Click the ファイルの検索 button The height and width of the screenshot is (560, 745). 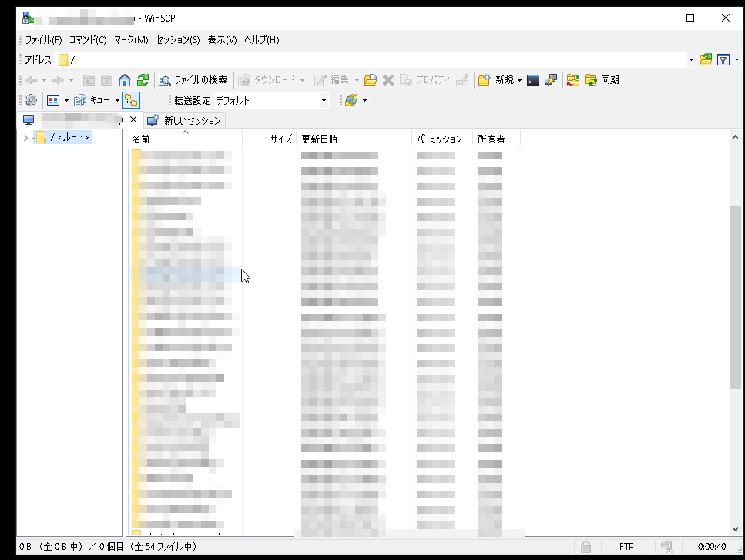[193, 80]
